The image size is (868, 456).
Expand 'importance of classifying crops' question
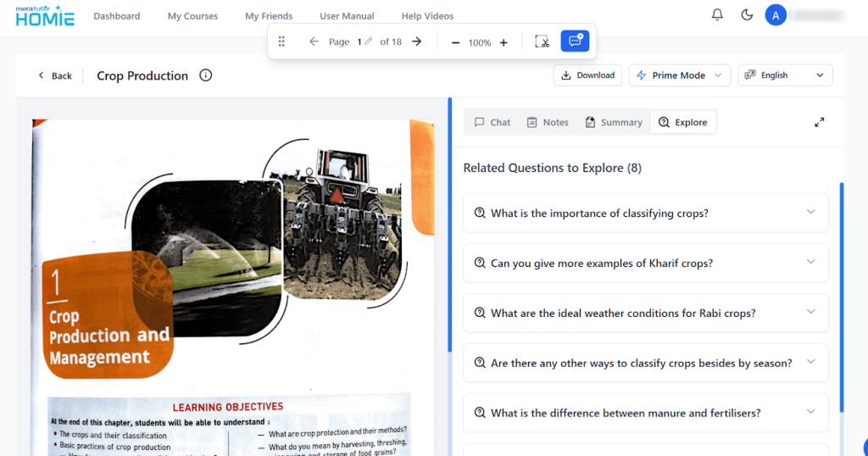[645, 213]
